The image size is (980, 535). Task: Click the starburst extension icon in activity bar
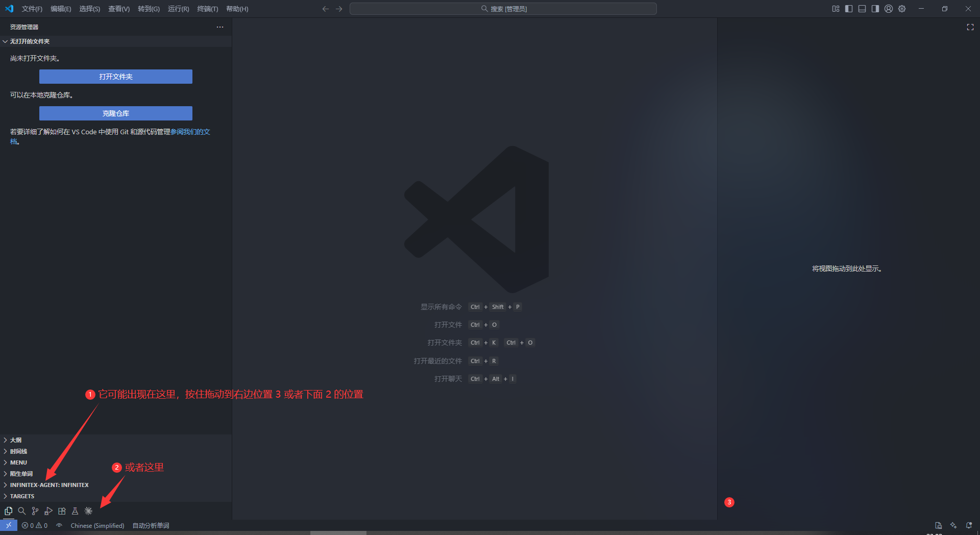pyautogui.click(x=88, y=511)
